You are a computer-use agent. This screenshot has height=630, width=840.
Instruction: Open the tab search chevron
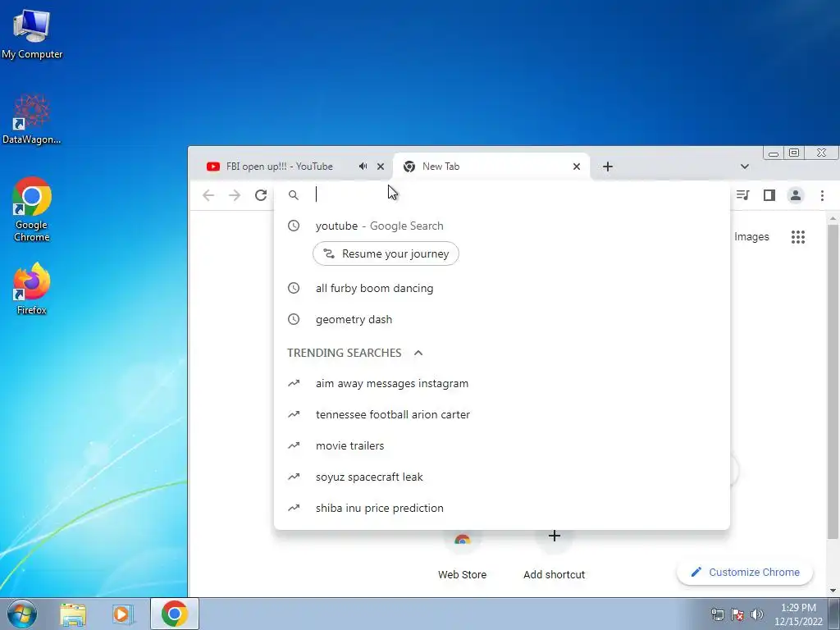(x=745, y=167)
